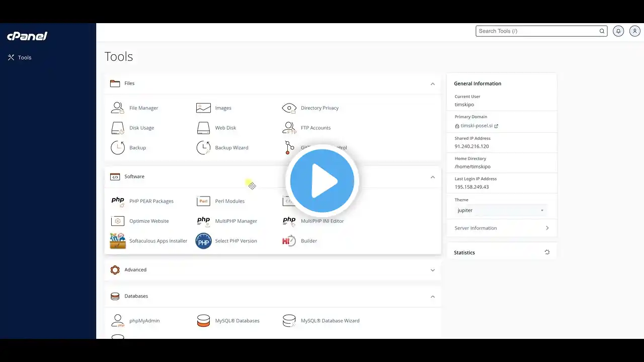Image resolution: width=644 pixels, height=362 pixels.
Task: Open the FTP Accounts icon
Action: tap(289, 128)
